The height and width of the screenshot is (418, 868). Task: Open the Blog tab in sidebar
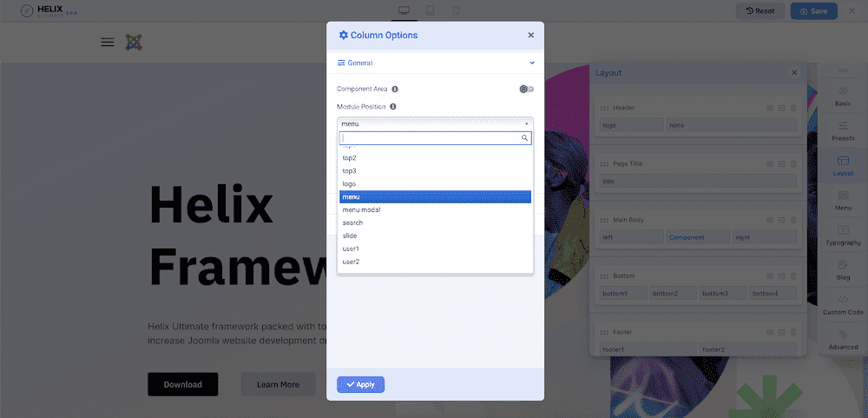[x=843, y=270]
